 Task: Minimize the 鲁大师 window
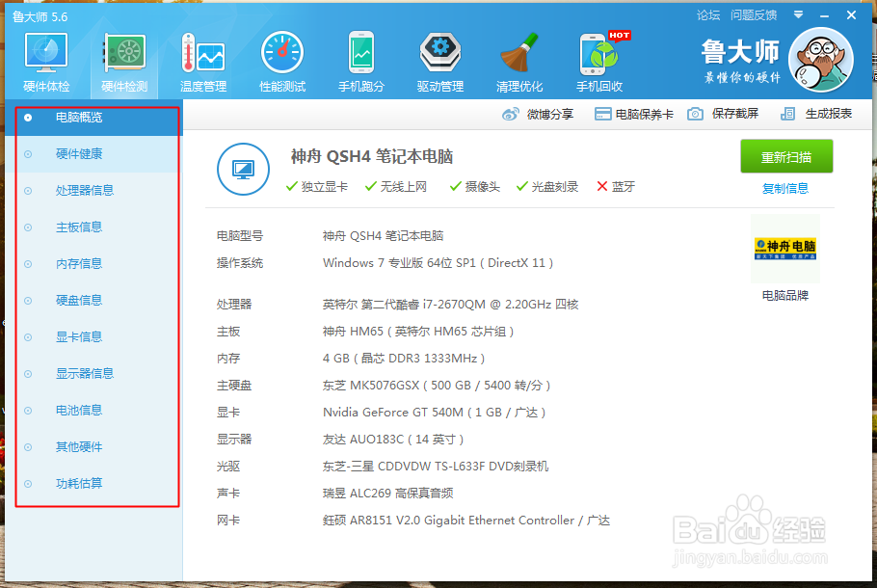(x=824, y=16)
